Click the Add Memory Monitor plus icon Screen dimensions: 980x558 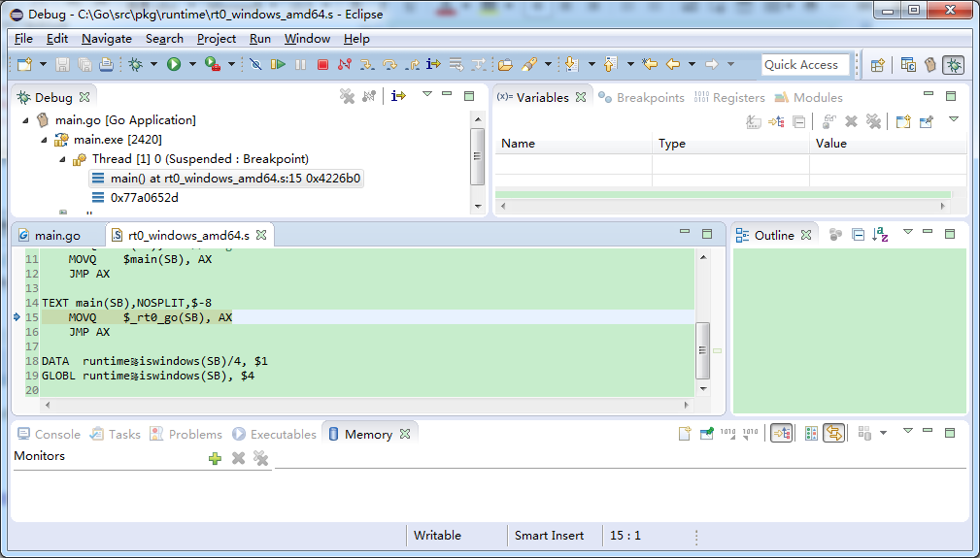215,459
